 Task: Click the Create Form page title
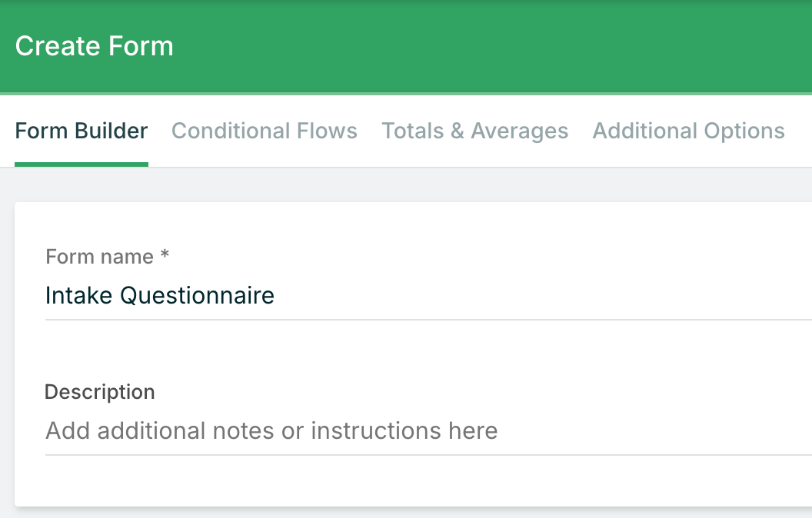click(95, 46)
